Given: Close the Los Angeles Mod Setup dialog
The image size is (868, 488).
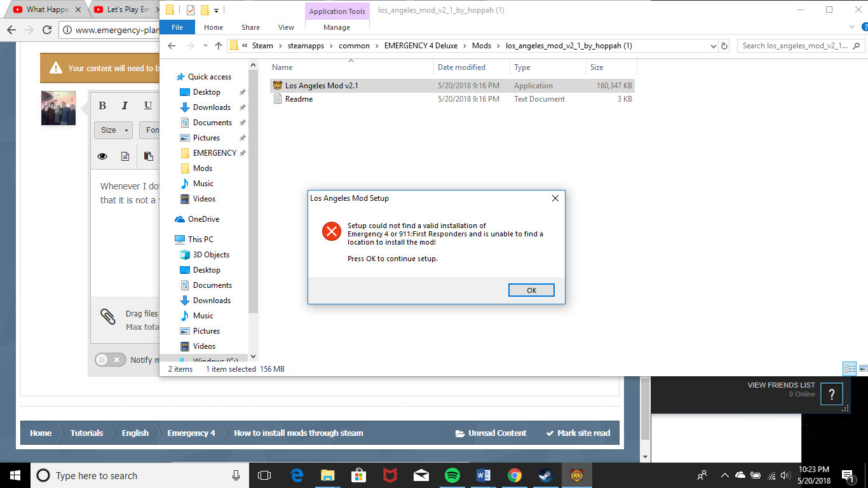Looking at the screenshot, I should 555,198.
